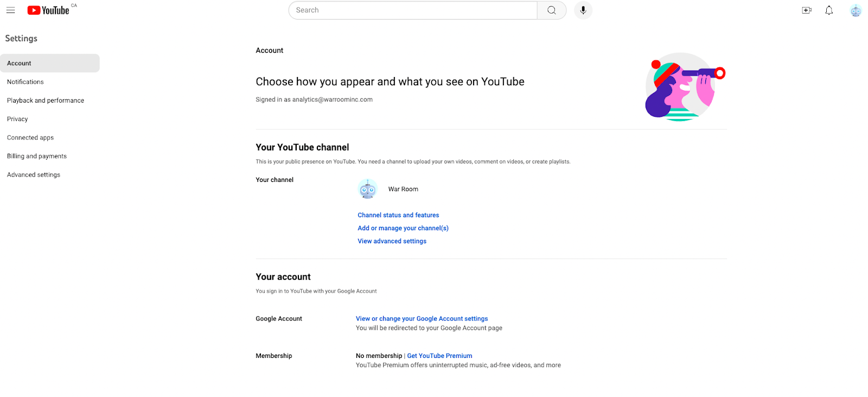The width and height of the screenshot is (868, 397).
Task: Select Account in Settings sidebar
Action: [x=20, y=64]
